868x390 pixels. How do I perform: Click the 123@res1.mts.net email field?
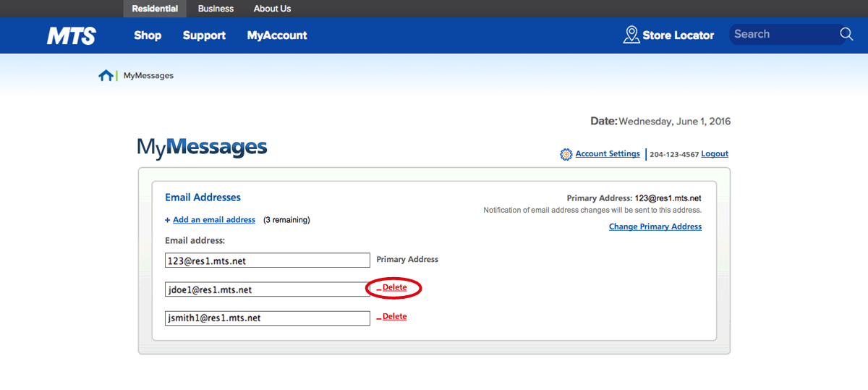click(268, 260)
